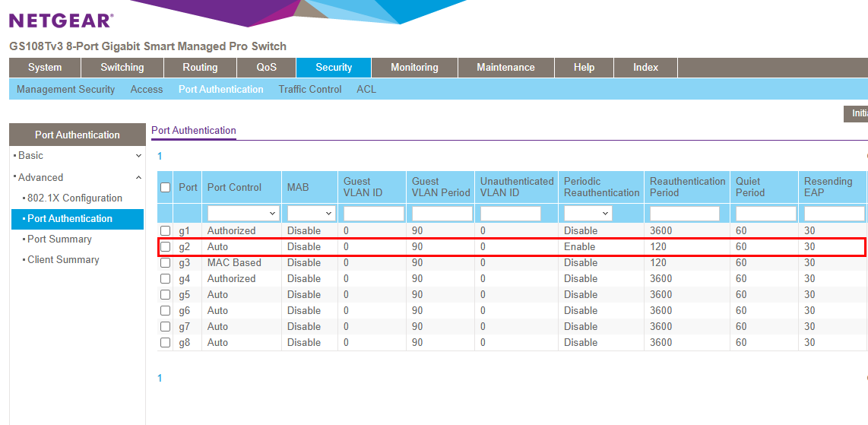The width and height of the screenshot is (868, 425).
Task: Go to the Maintenance tab
Action: click(x=505, y=67)
